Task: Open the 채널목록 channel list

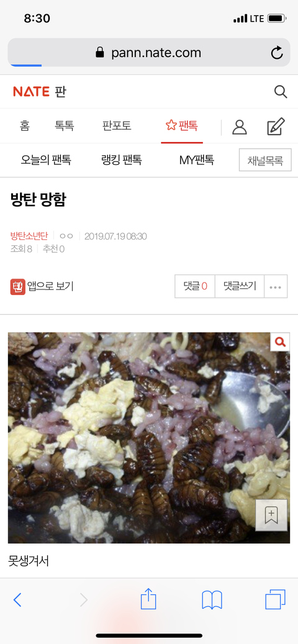Action: point(265,160)
